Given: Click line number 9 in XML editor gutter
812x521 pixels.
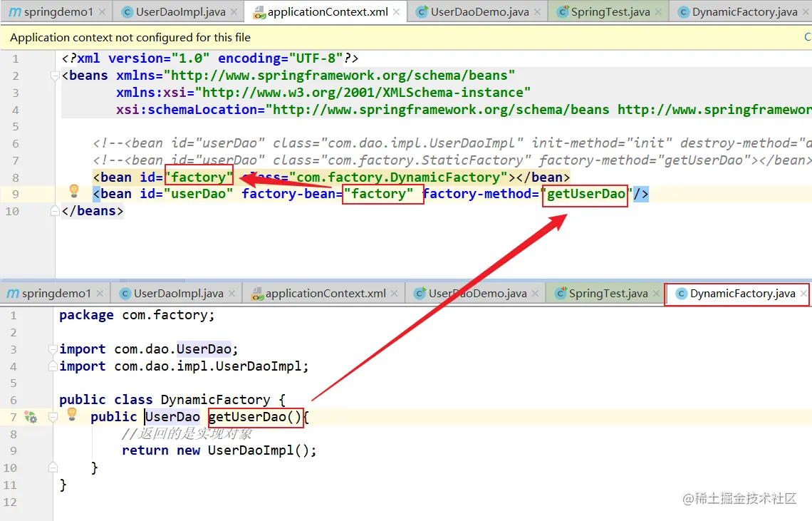Looking at the screenshot, I should click(16, 195).
